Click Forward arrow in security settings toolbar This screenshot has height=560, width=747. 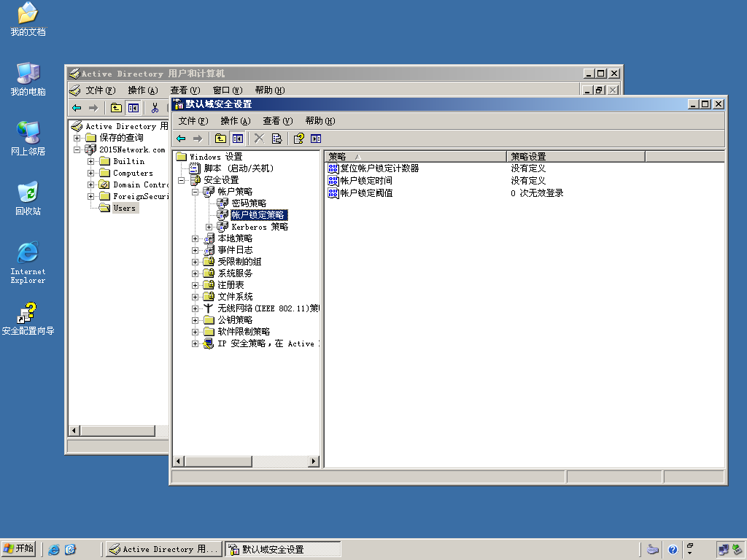[x=198, y=139]
